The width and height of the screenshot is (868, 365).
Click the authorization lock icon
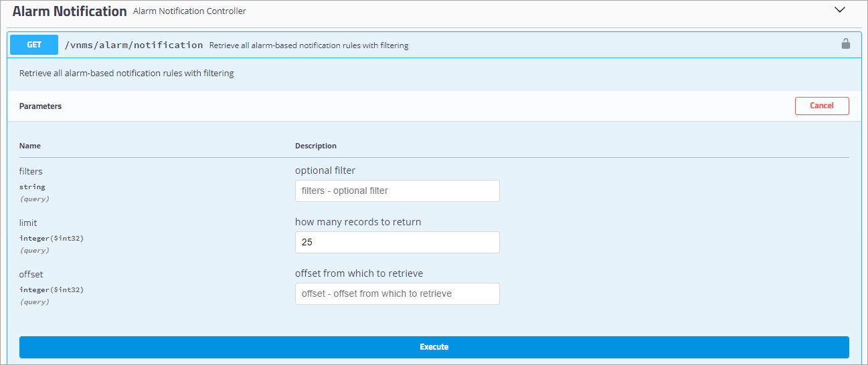845,44
